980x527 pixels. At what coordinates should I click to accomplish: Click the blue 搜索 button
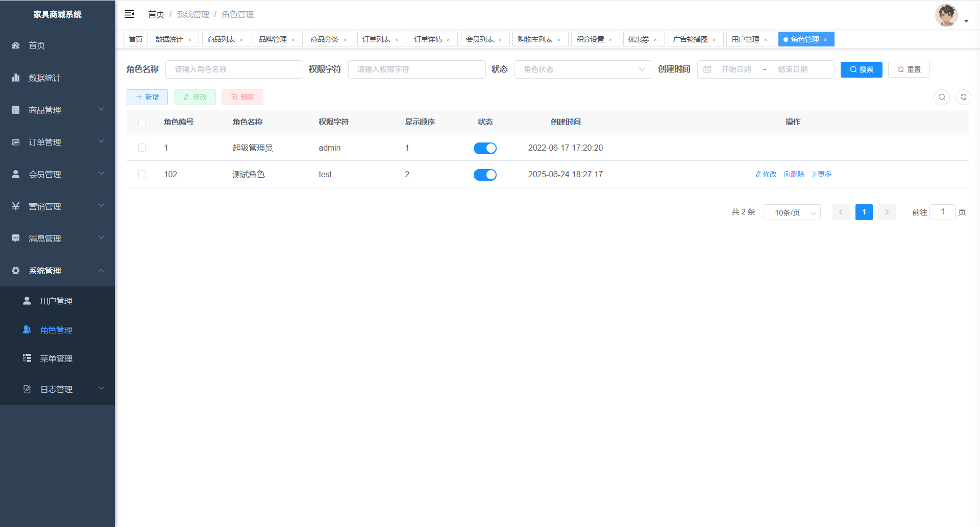[861, 69]
